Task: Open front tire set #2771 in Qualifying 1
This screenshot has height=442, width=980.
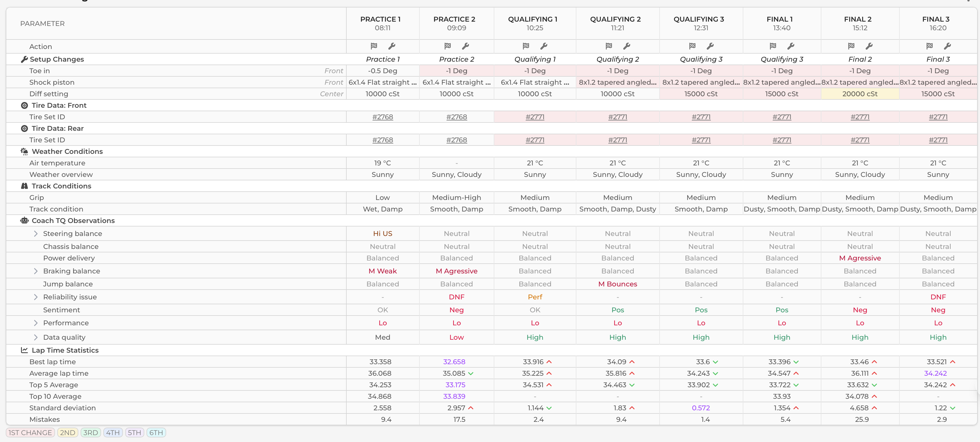Action: [x=535, y=117]
